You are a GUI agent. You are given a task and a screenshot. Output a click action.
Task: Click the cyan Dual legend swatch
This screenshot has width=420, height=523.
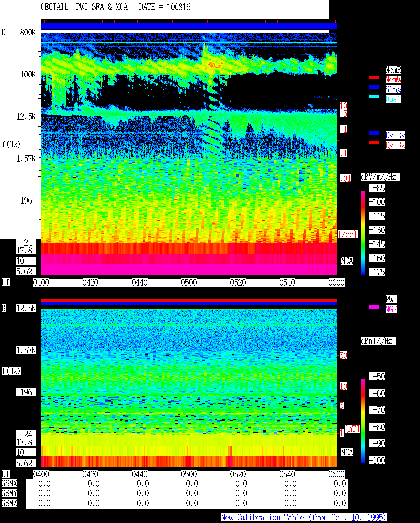374,97
